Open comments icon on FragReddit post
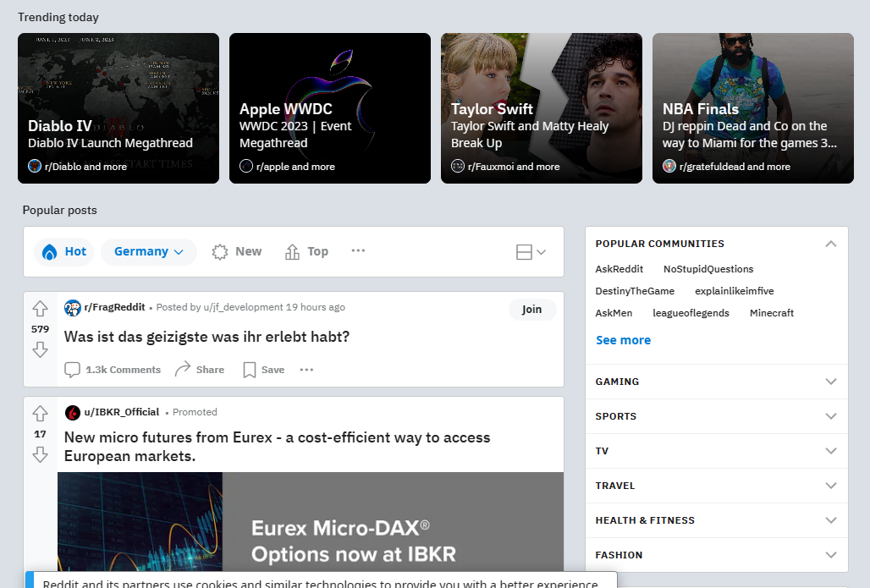This screenshot has height=588, width=870. (x=72, y=370)
